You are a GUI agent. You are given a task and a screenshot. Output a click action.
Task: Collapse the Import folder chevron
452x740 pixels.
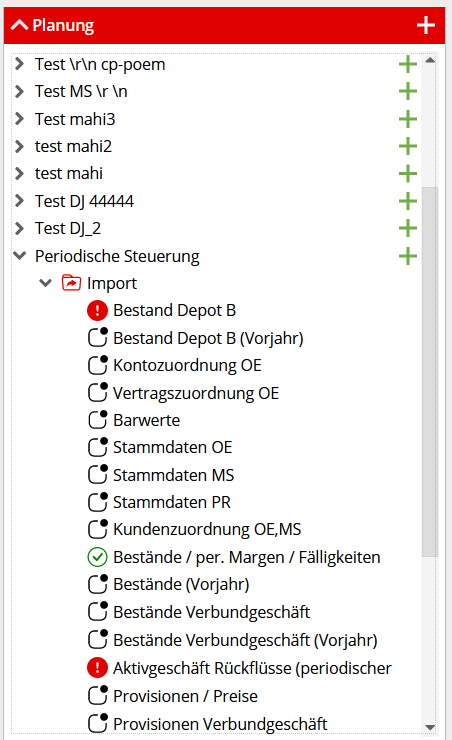click(45, 283)
